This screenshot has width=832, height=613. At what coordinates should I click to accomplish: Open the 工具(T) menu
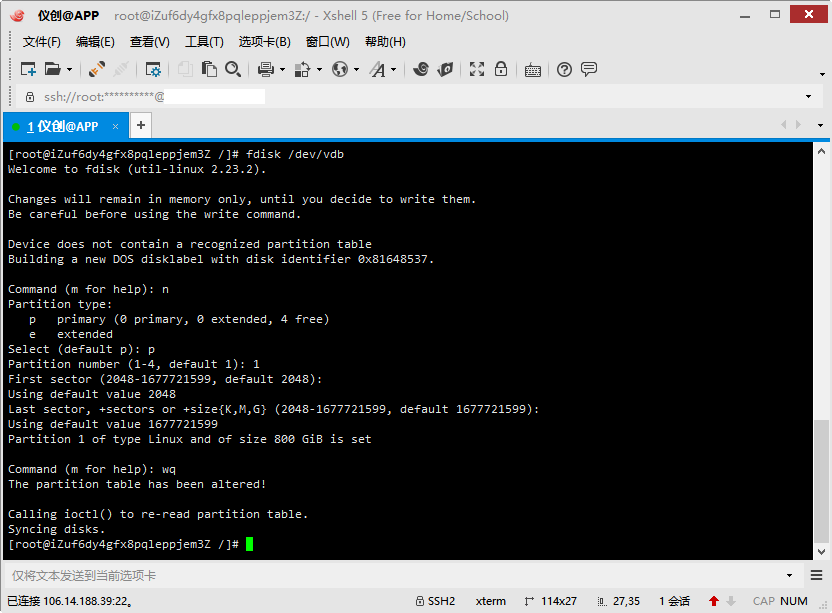204,42
